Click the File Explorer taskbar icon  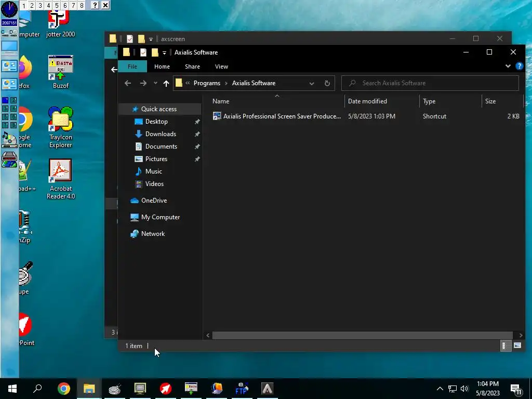89,389
